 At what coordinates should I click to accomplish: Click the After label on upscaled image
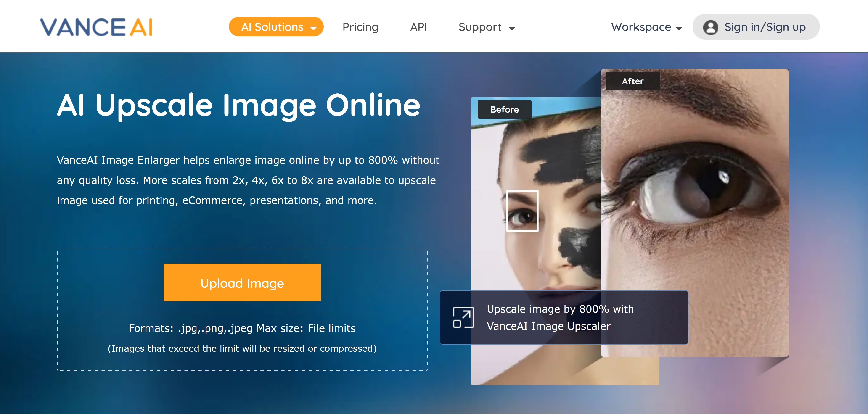click(632, 81)
